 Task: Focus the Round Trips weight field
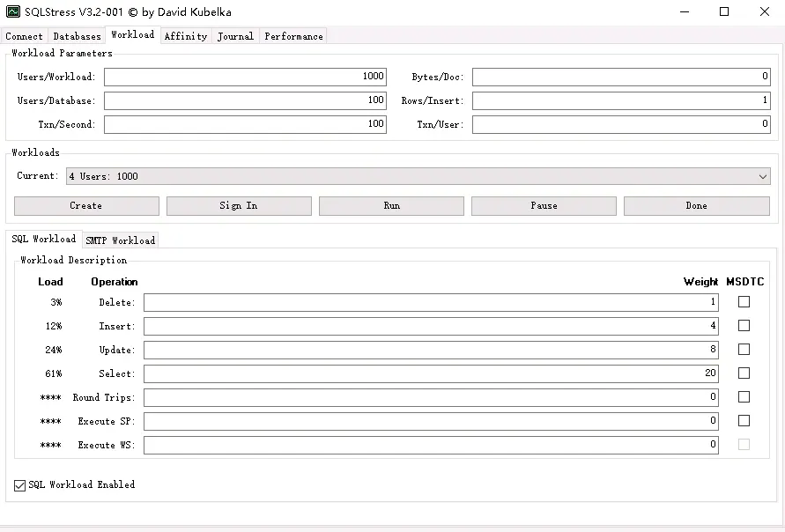click(x=431, y=397)
